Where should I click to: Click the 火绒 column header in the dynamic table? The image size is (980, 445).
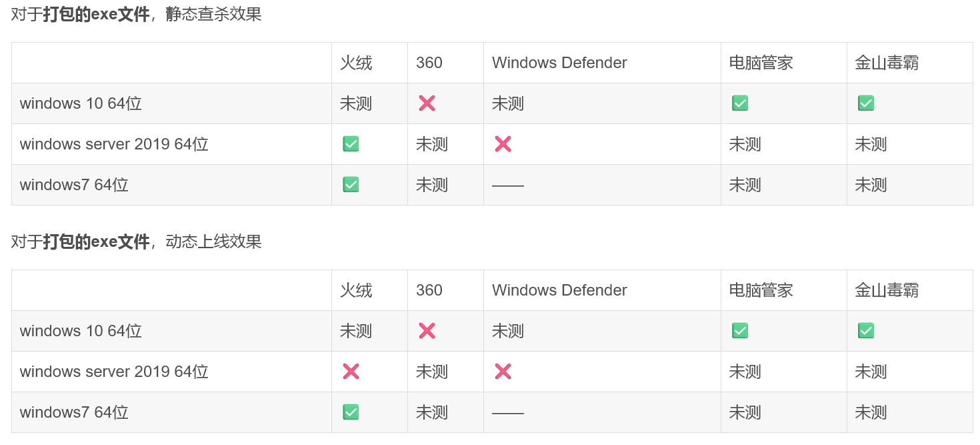coord(356,290)
